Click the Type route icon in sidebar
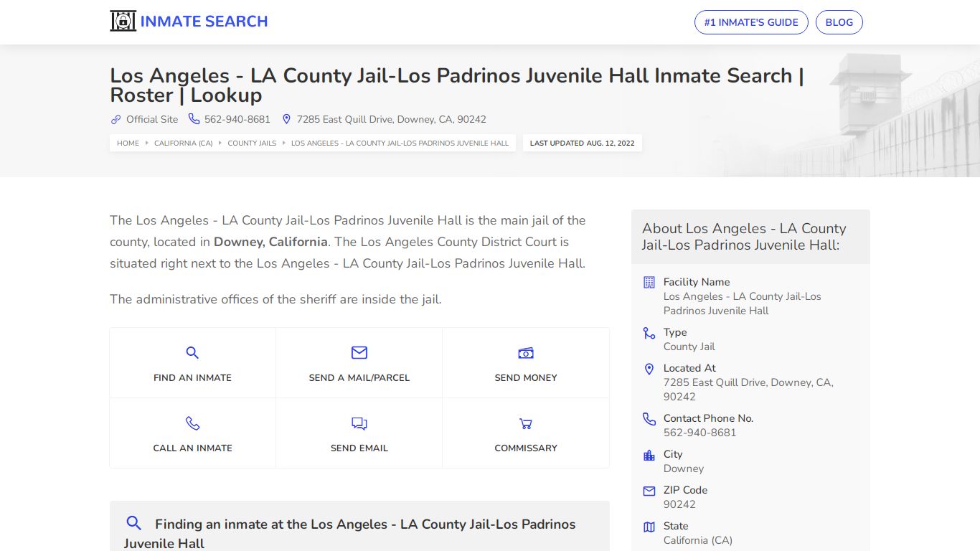Image resolution: width=980 pixels, height=551 pixels. (649, 333)
